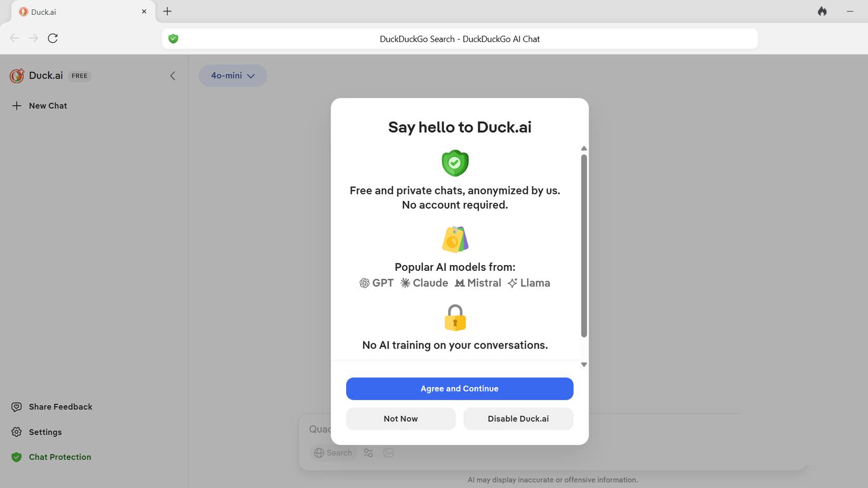Click the Disable Duck.ai button
This screenshot has width=868, height=488.
coord(518,419)
